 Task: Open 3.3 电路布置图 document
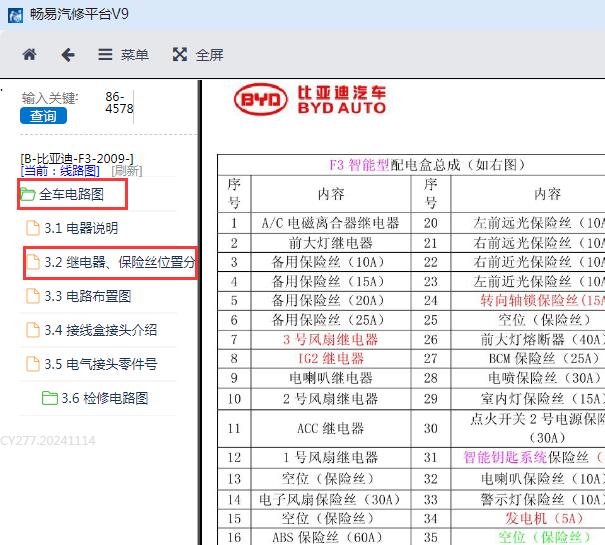78,296
